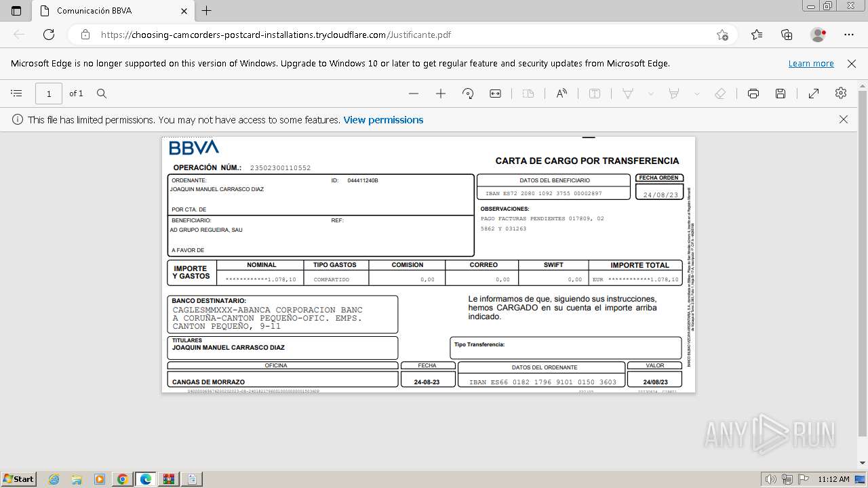Open the Learn more link
Screen dimensions: 868x488
tap(811, 64)
